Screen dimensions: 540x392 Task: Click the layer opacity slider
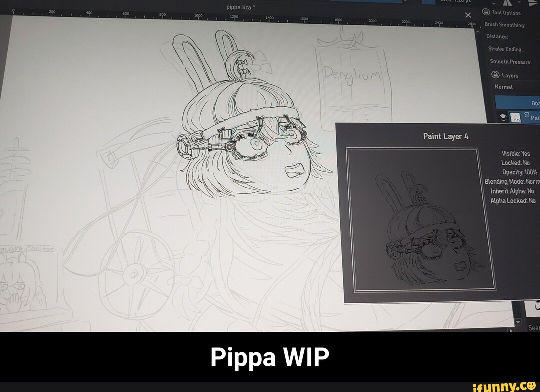coord(517,103)
